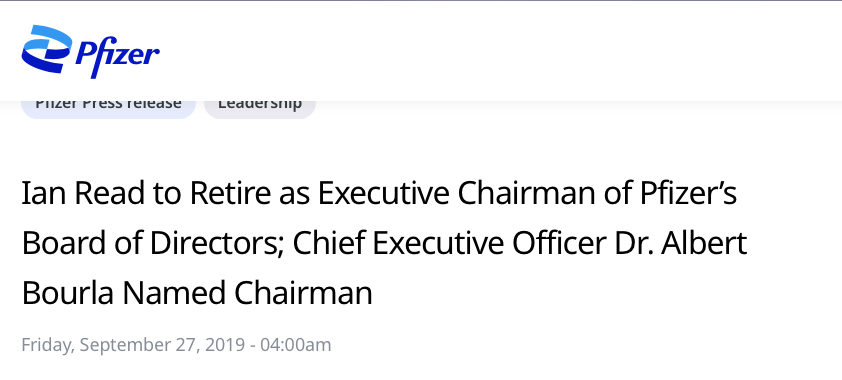Click the 04:00am publication time
Screen dimensions: 842x380
click(x=296, y=345)
